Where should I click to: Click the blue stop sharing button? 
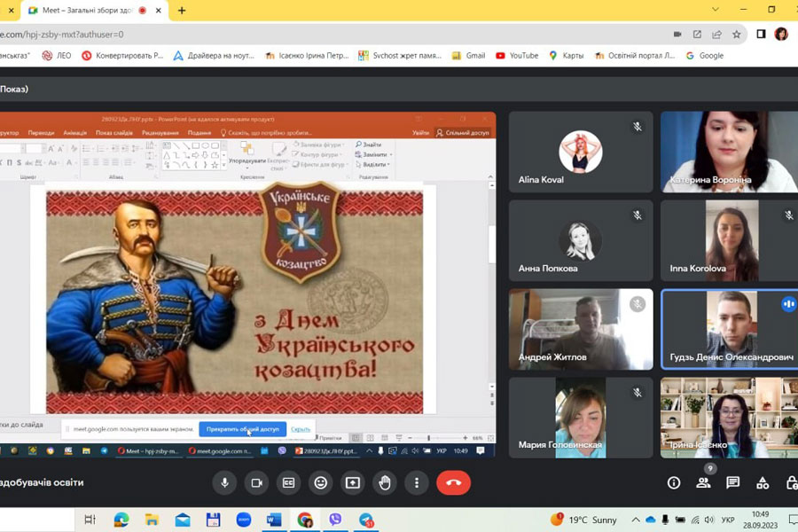click(x=242, y=429)
